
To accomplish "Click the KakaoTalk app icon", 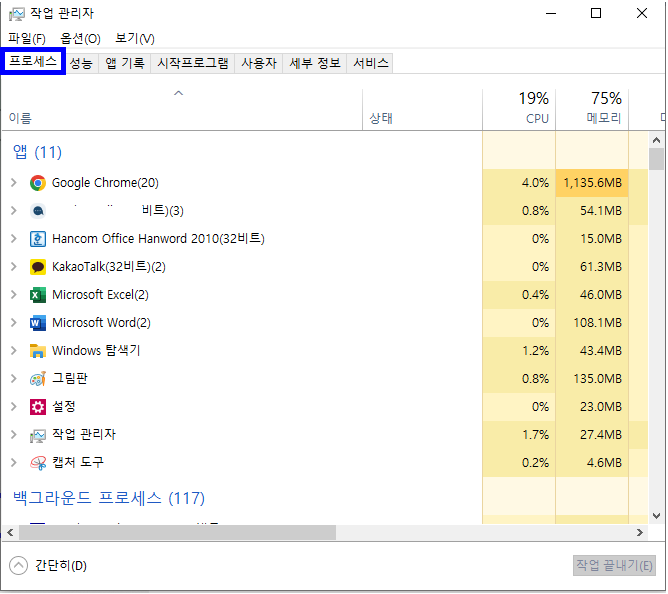I will (37, 267).
